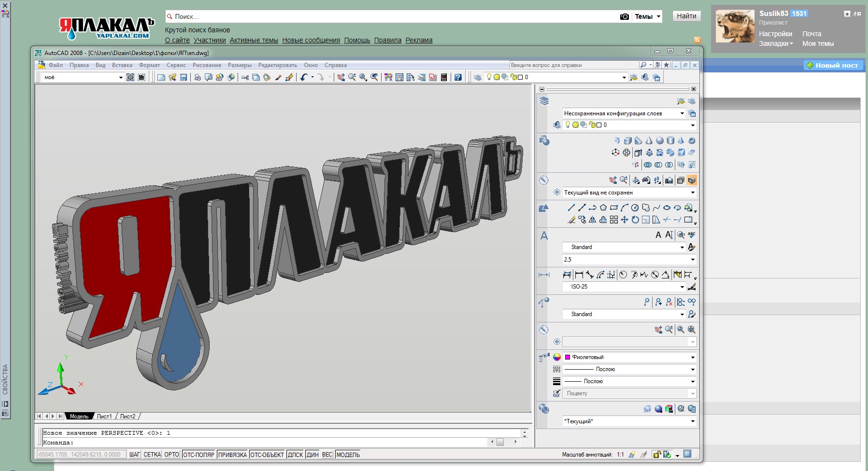868x471 pixels.
Task: Select the Array tool in dashboard
Action: click(x=614, y=220)
